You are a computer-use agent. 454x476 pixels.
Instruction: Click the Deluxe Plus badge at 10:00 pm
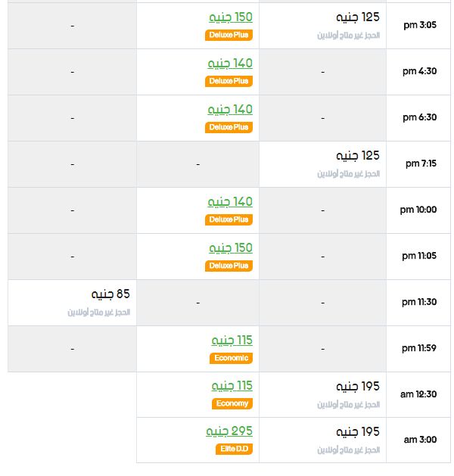[x=229, y=219]
